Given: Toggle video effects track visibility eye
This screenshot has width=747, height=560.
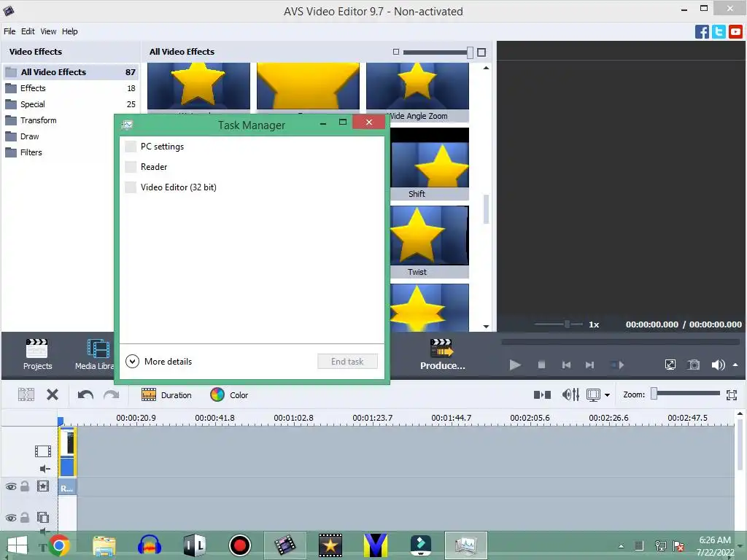Looking at the screenshot, I should click(x=10, y=486).
